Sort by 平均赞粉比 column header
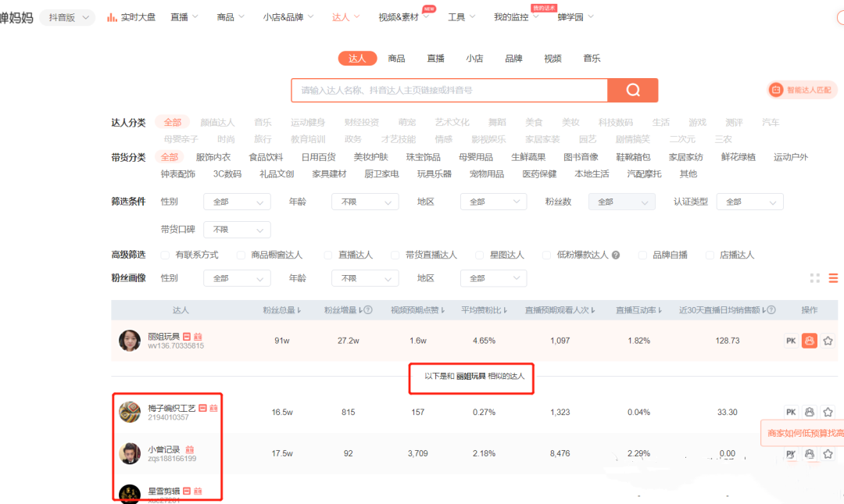 tap(484, 310)
